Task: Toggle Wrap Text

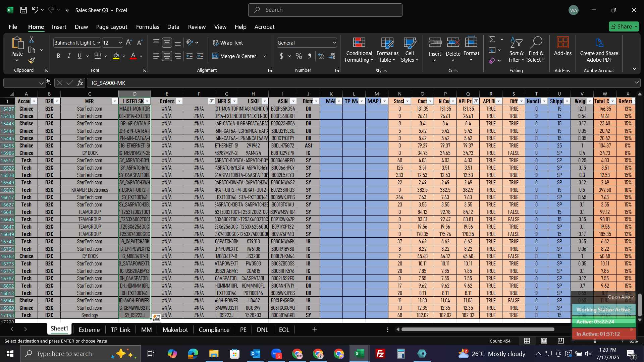Action: 228,43
